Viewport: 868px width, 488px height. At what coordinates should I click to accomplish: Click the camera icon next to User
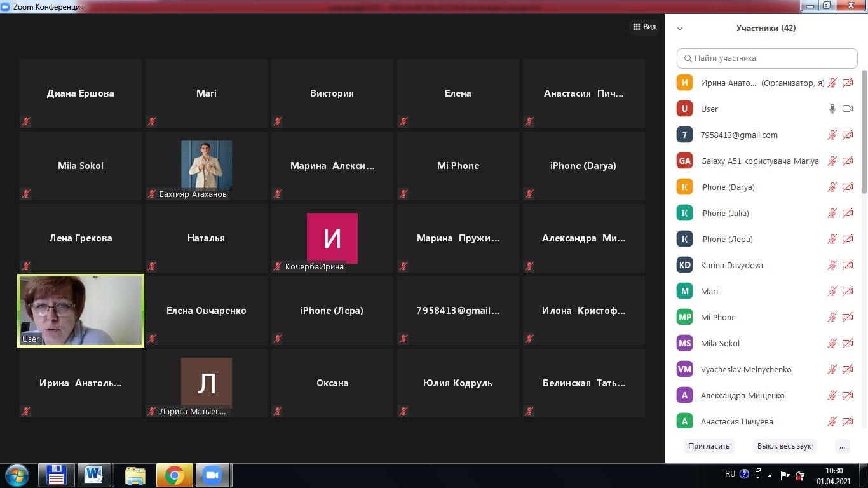pyautogui.click(x=847, y=109)
